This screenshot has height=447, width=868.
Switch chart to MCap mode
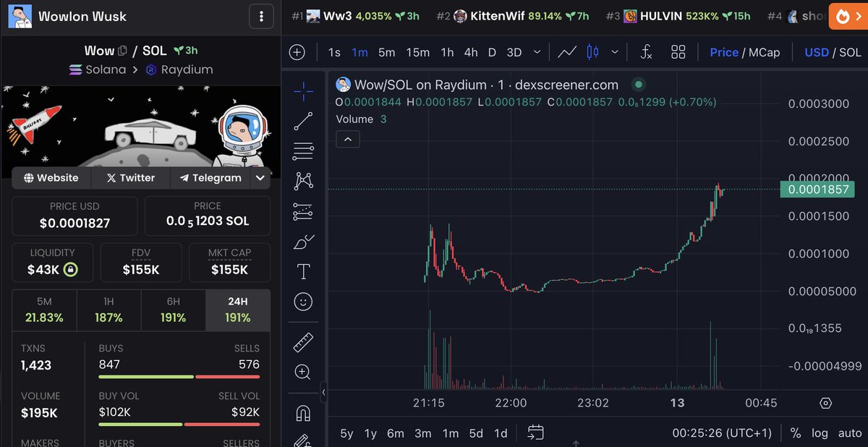pyautogui.click(x=765, y=52)
